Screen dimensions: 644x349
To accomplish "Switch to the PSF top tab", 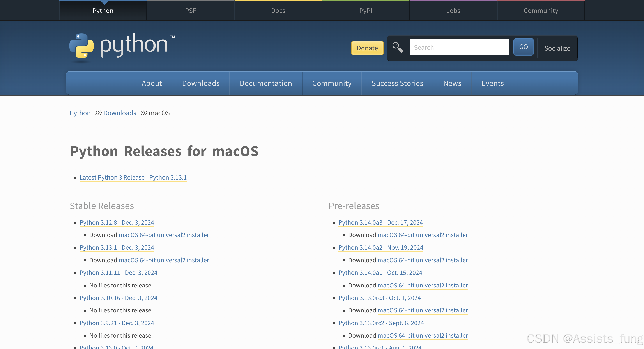I will pyautogui.click(x=190, y=11).
